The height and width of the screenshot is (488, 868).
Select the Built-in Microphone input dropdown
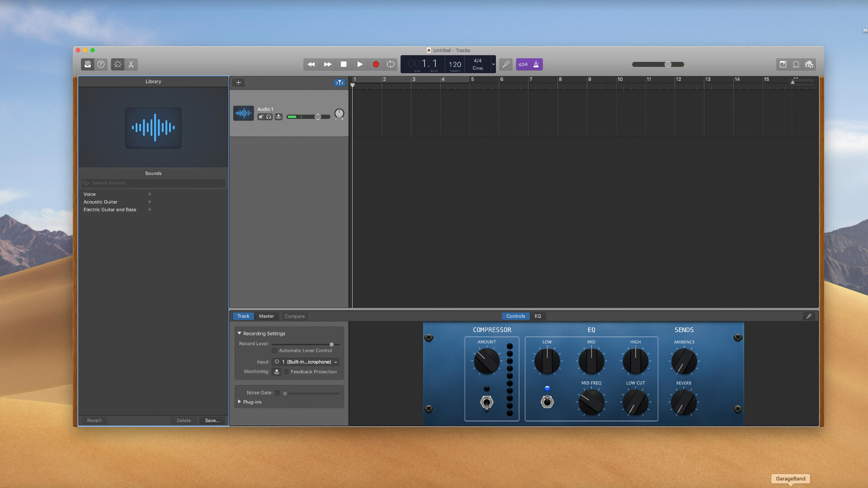[x=307, y=361]
